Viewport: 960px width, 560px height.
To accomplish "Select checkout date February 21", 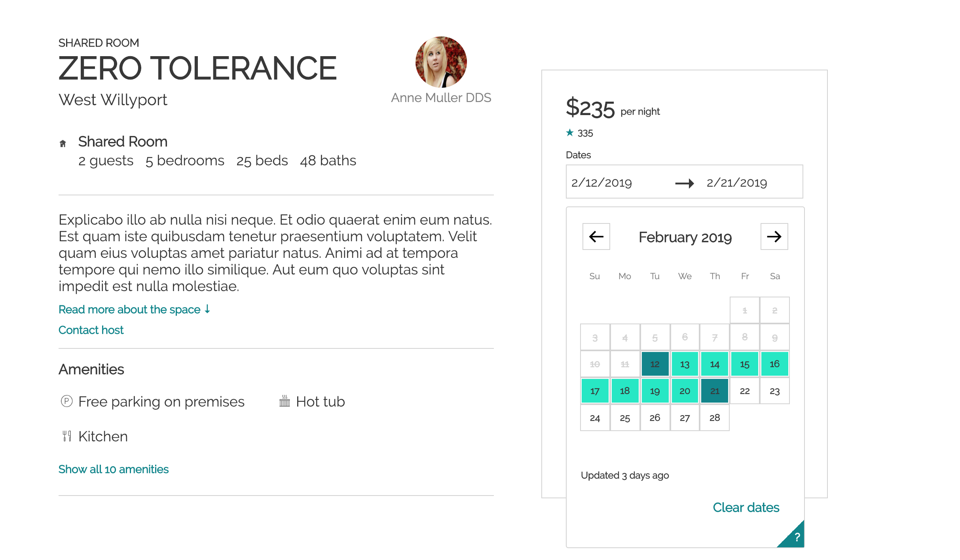I will point(715,391).
